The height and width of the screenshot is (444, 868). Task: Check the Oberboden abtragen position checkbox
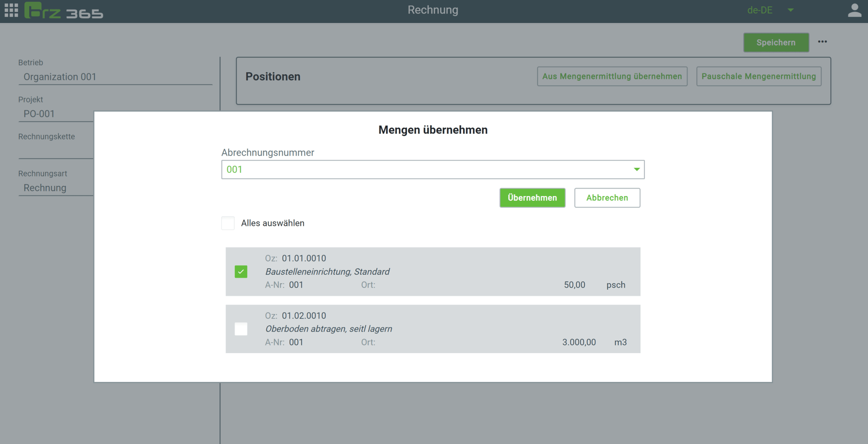click(241, 329)
